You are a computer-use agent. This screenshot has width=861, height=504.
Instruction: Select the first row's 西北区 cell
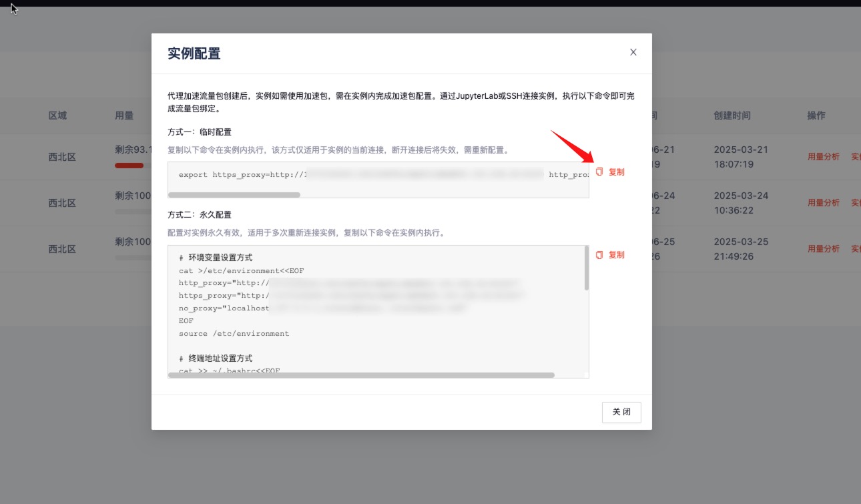click(62, 157)
